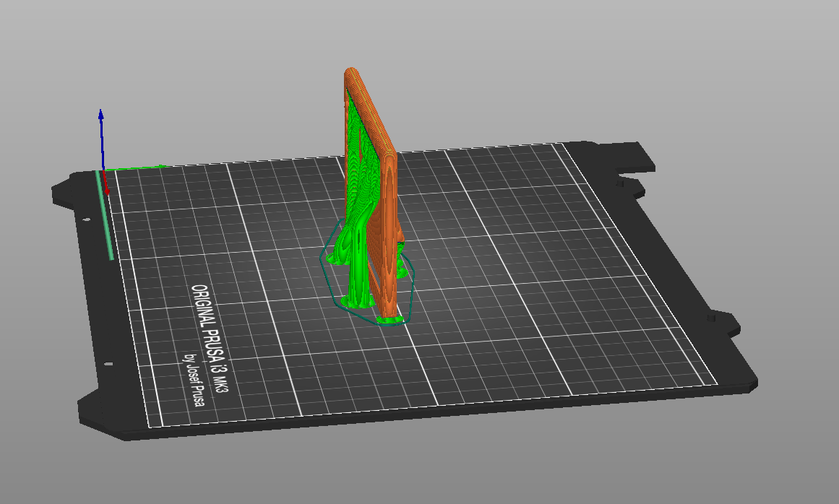839x504 pixels.
Task: Click the green support base at model foot
Action: coord(391,320)
